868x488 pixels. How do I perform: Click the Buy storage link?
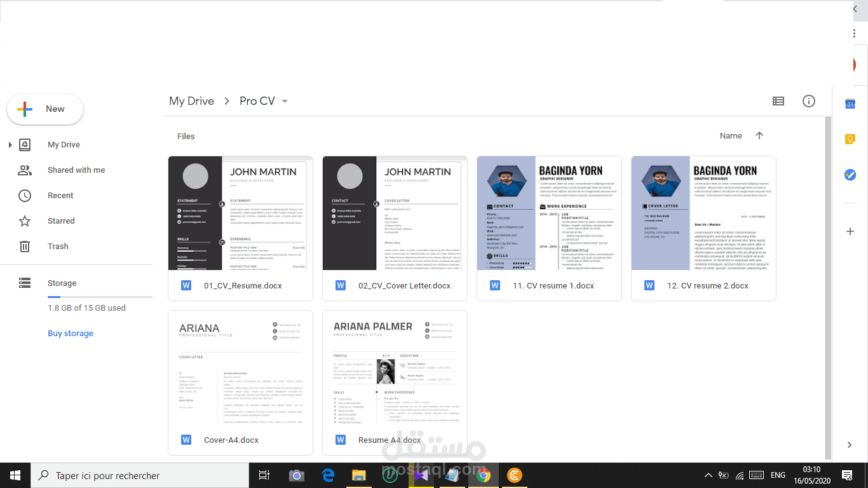point(71,334)
